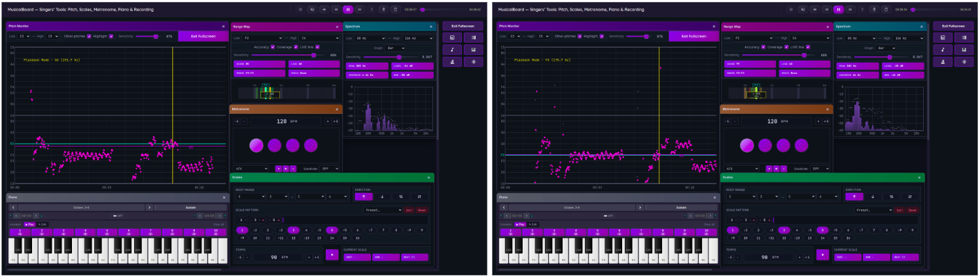980x278 pixels.
Task: Toggle Highlight checkbox in left window
Action: (x=111, y=36)
